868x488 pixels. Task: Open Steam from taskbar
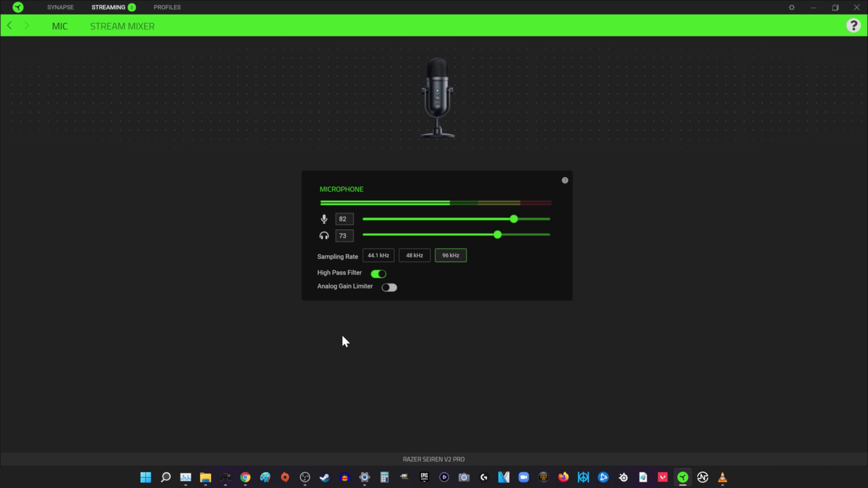pyautogui.click(x=325, y=477)
